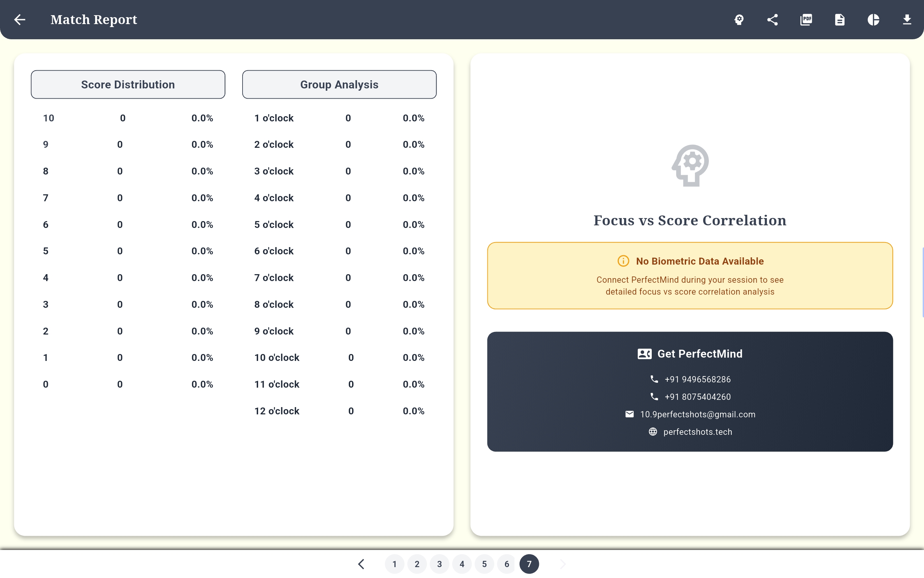This screenshot has width=924, height=578.
Task: Select the Score Distribution header button
Action: tap(128, 84)
